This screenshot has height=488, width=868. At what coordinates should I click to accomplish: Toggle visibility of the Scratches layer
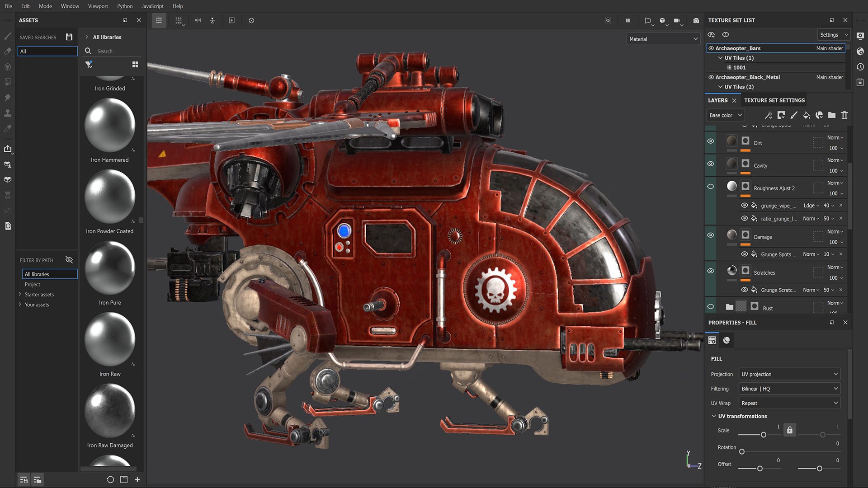click(x=711, y=271)
